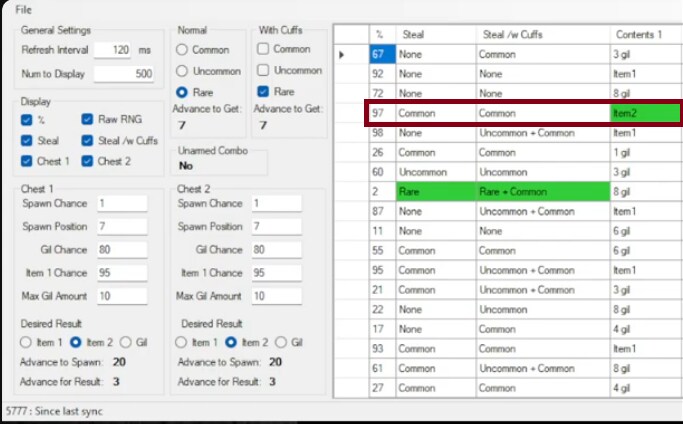Enable the With Cuffs Common checkbox
This screenshot has width=683, height=424.
(261, 49)
